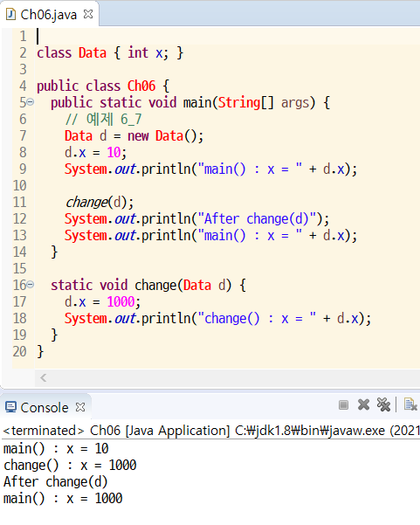
Task: Click console output 'main() : x = 10'
Action: pos(56,449)
